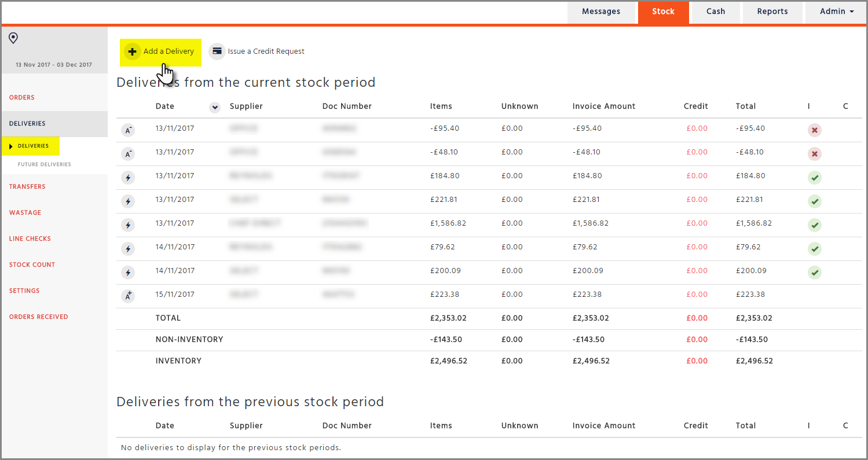Image resolution: width=868 pixels, height=460 pixels.
Task: Click Issue a Credit Request
Action: [258, 51]
